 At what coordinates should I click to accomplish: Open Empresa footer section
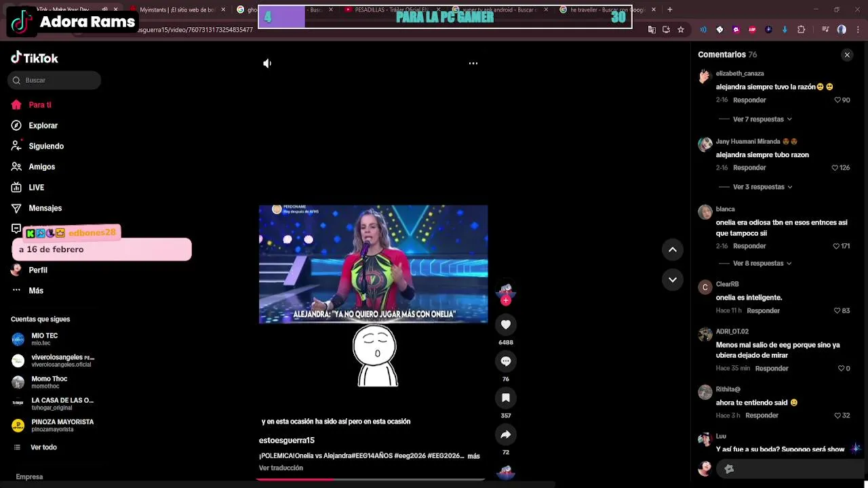pos(29,477)
